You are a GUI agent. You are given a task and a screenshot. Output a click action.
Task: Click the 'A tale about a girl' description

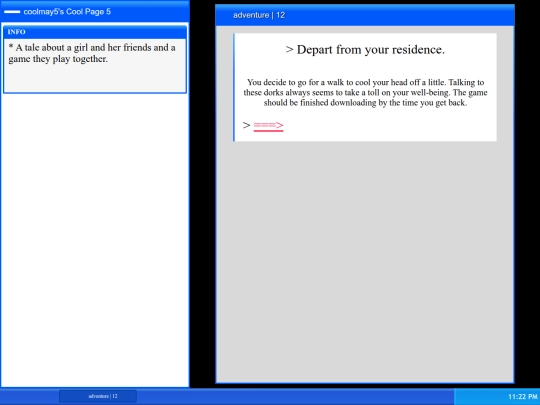pos(92,53)
